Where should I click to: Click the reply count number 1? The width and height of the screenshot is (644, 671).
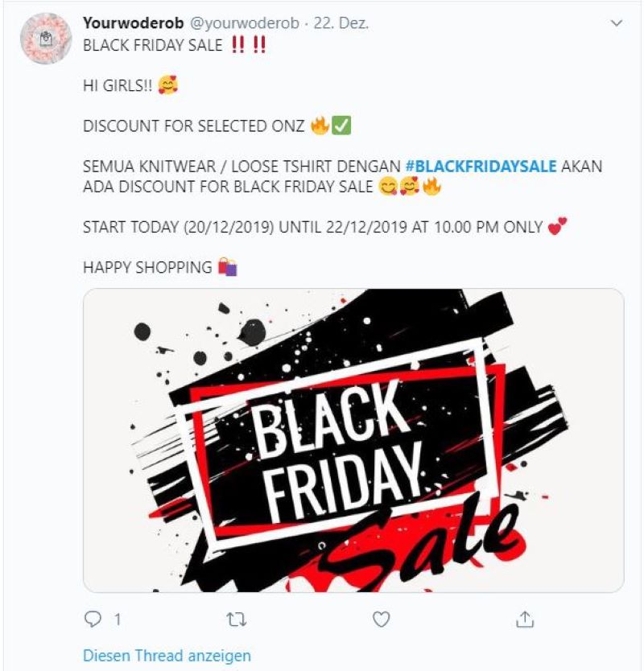tap(118, 620)
